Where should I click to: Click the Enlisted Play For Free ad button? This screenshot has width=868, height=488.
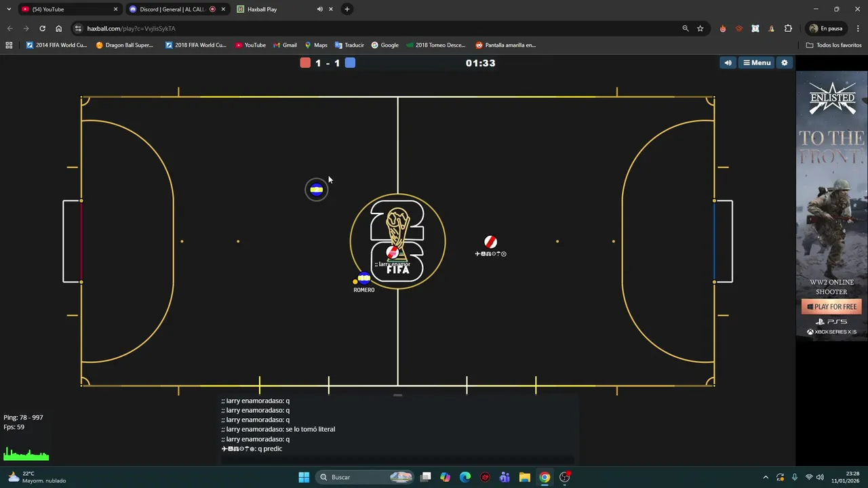[x=831, y=307]
